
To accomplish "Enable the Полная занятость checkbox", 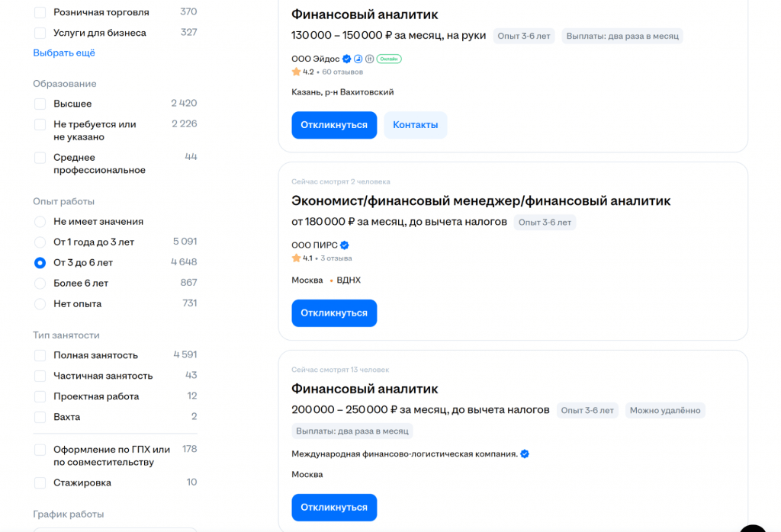I will click(40, 355).
